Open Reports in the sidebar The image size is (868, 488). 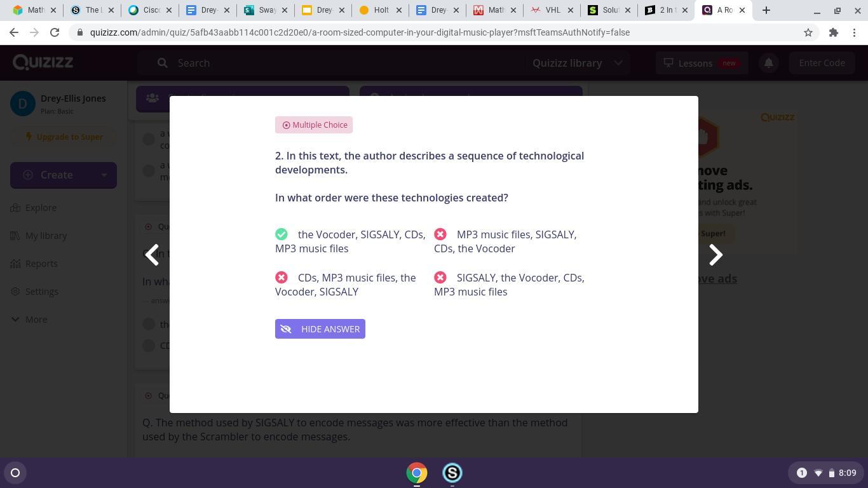(x=34, y=264)
